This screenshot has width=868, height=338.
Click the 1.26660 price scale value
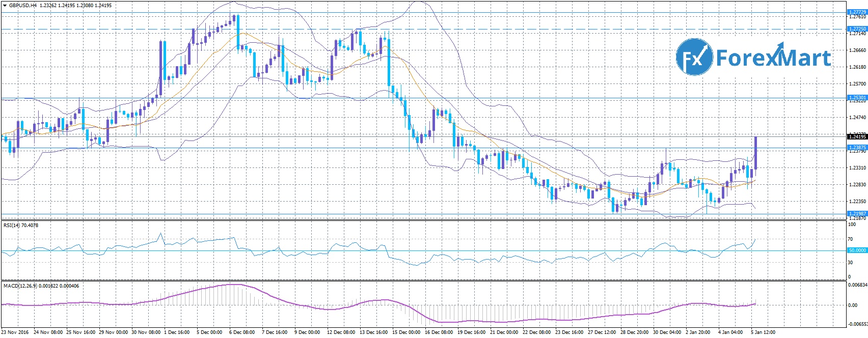(x=857, y=50)
